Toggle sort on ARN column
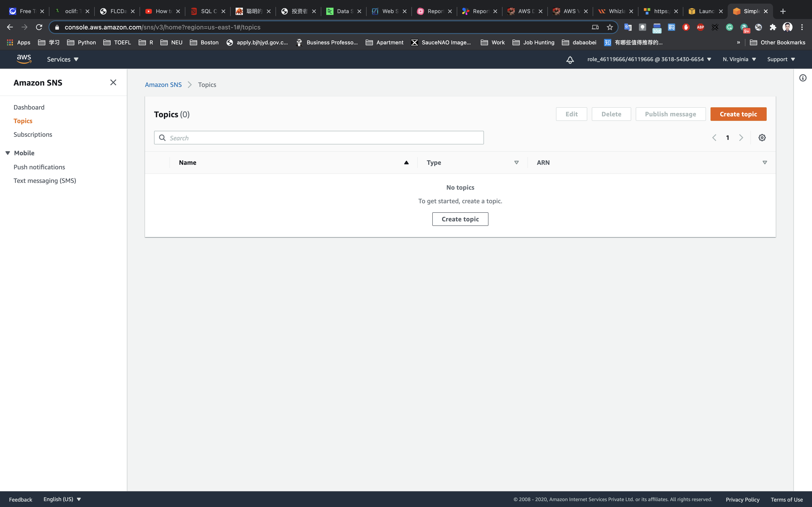The image size is (812, 507). coord(764,163)
